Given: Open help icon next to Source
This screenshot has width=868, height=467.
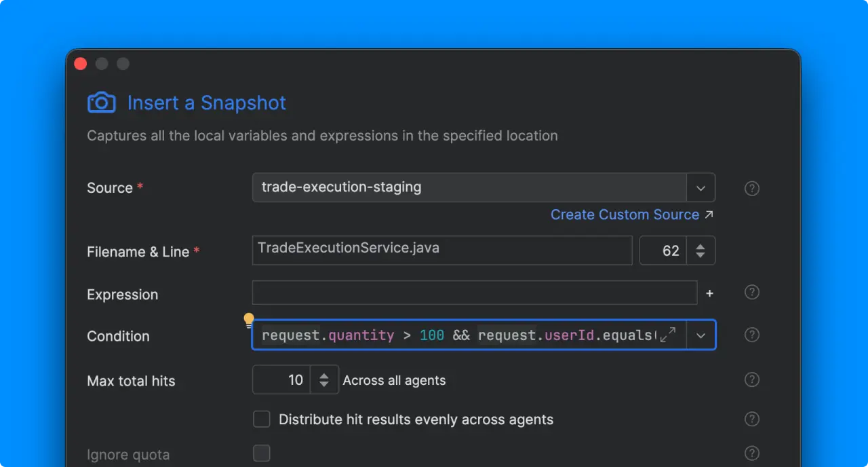Looking at the screenshot, I should coord(751,189).
